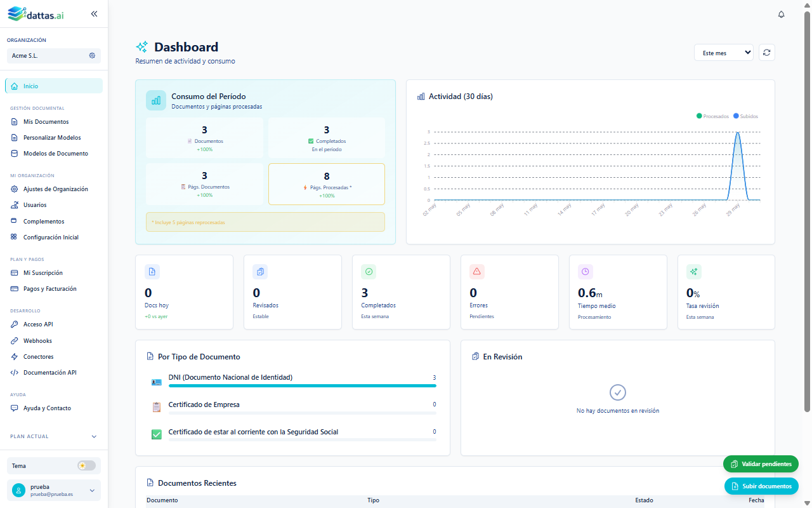Open Mi Suscripción
This screenshot has width=812, height=508.
point(54,272)
